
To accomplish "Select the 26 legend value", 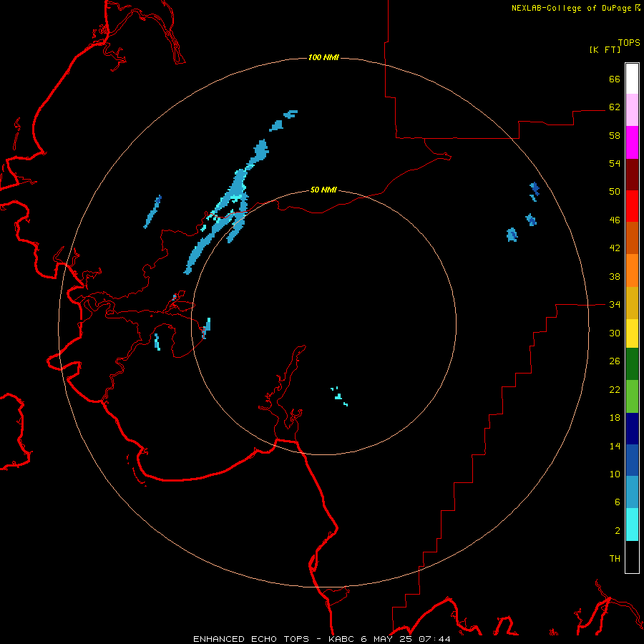I will tap(615, 361).
